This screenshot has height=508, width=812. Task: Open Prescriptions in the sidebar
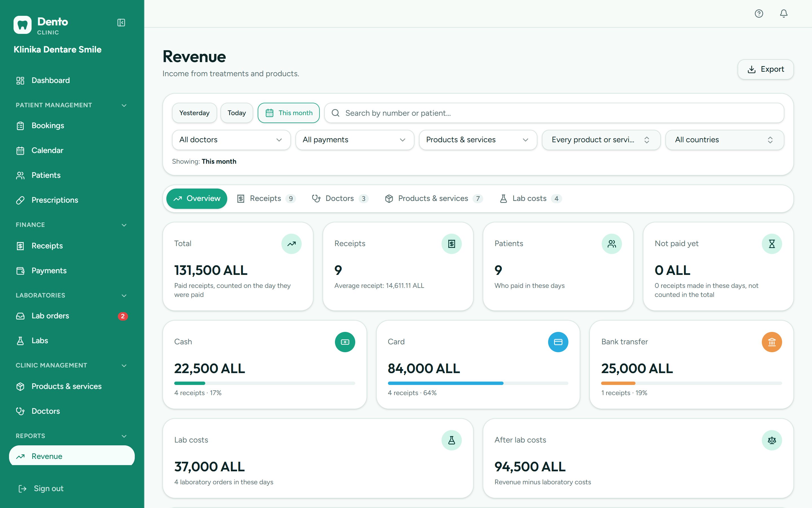(x=72, y=200)
